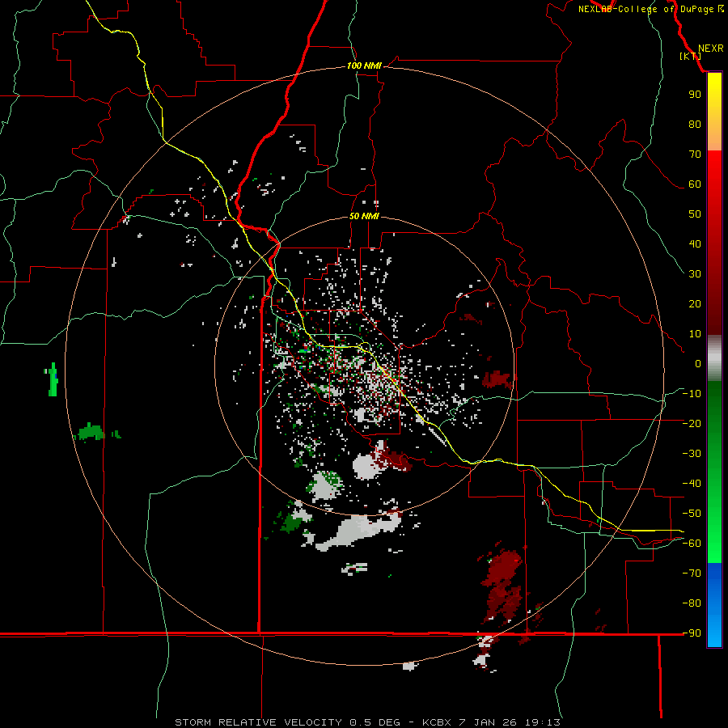
Task: Click the "KCBX" radar site identifier
Action: [437, 722]
